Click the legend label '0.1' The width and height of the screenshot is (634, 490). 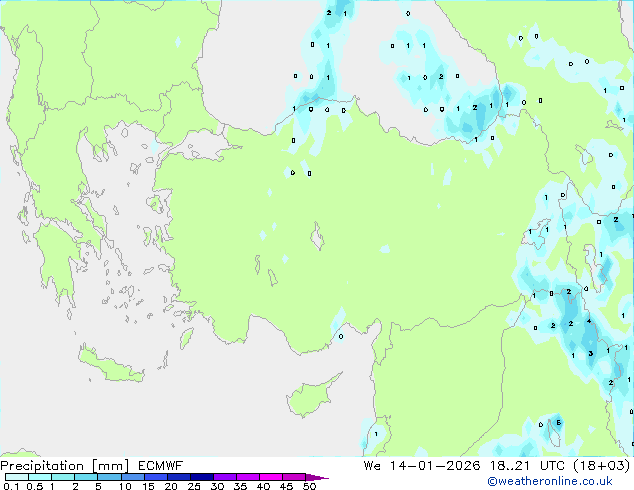[11, 486]
